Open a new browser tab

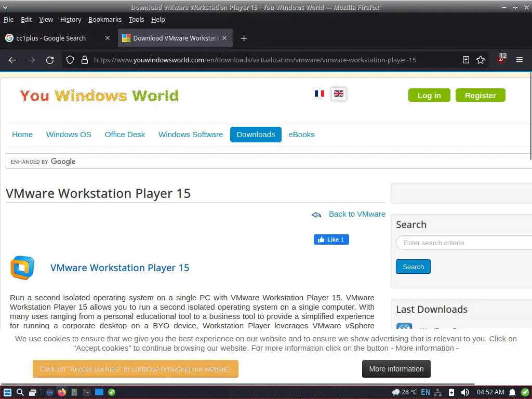point(244,38)
